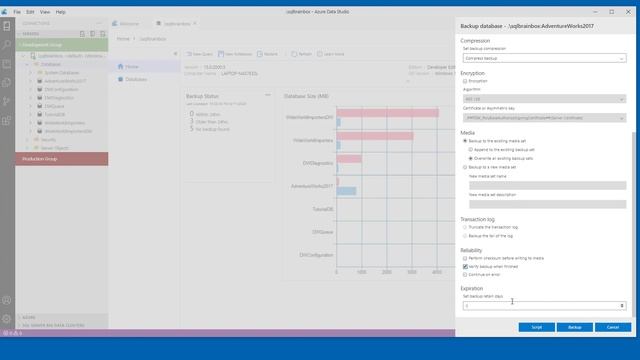Expand the System Databases folder
The height and width of the screenshot is (360, 640).
[31, 73]
